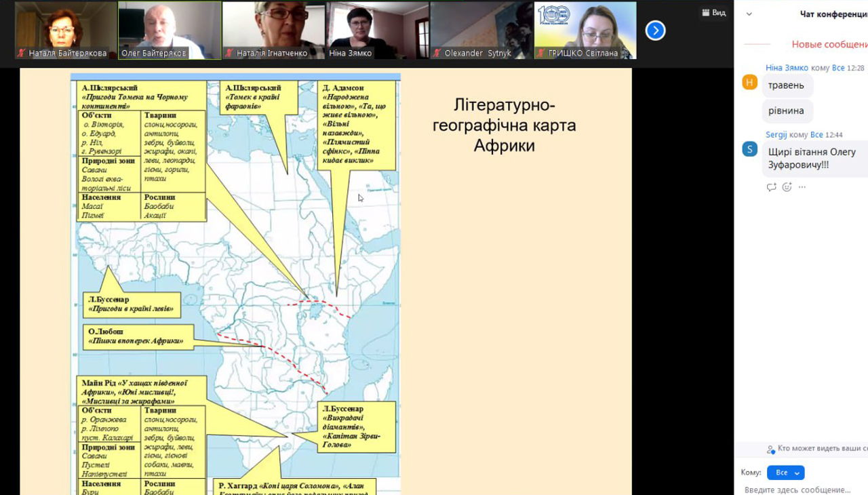Viewport: 868px width, 495px height.
Task: Click the Чат конференции panel title
Action: coord(833,14)
